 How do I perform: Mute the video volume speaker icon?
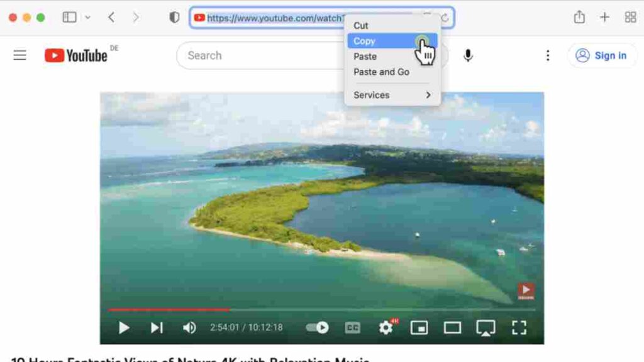pos(189,327)
